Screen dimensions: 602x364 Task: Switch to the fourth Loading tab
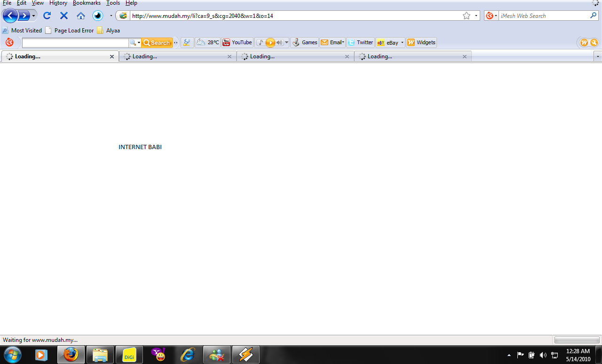click(x=413, y=56)
